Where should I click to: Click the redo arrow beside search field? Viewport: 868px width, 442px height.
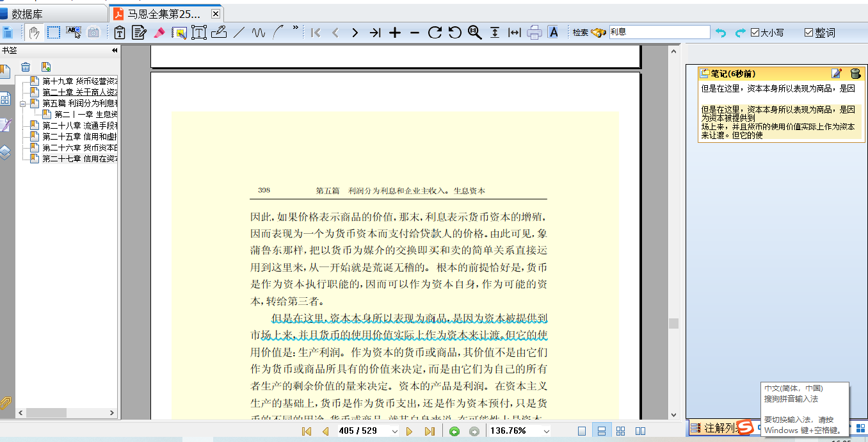point(740,32)
